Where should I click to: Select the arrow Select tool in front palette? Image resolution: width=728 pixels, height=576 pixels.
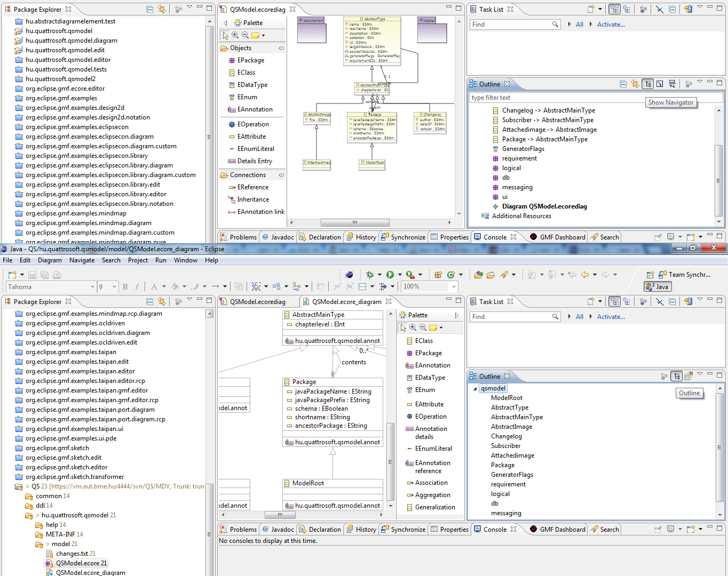click(403, 327)
